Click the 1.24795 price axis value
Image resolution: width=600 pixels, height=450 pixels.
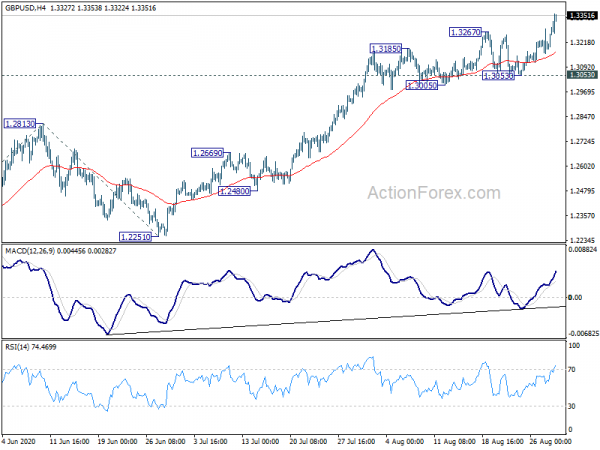[582, 191]
